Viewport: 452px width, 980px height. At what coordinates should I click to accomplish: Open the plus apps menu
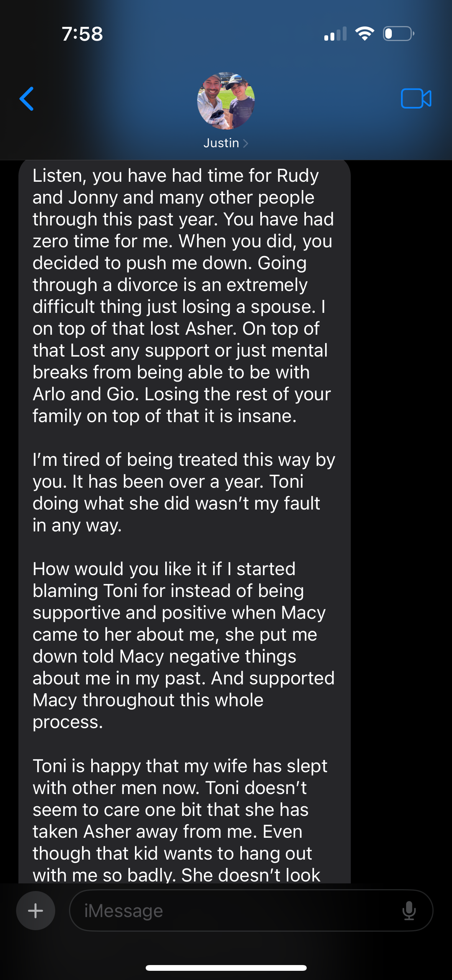coord(36,911)
